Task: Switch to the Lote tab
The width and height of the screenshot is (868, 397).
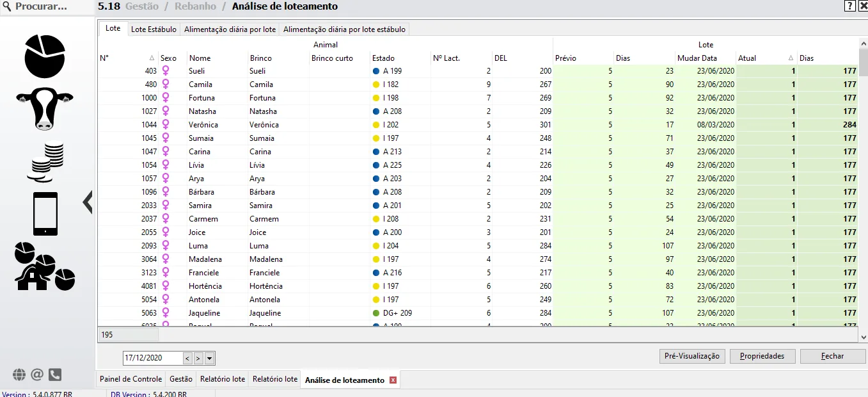Action: (113, 29)
